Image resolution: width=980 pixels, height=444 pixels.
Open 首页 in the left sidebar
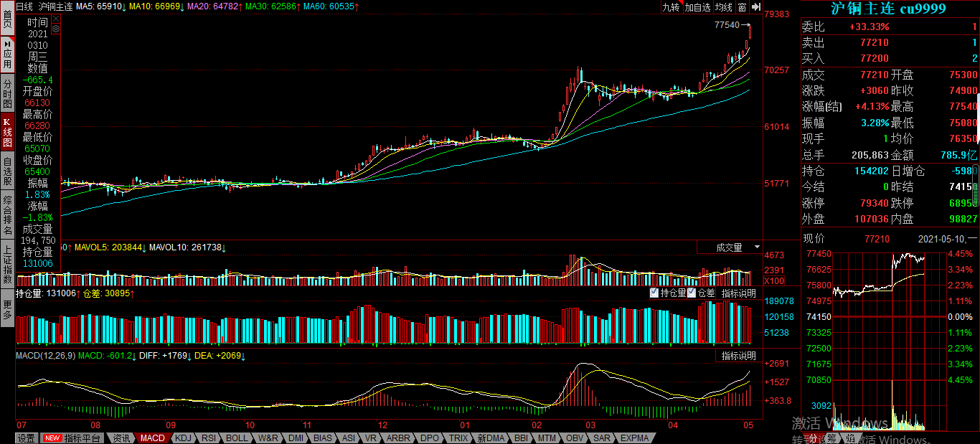click(7, 19)
